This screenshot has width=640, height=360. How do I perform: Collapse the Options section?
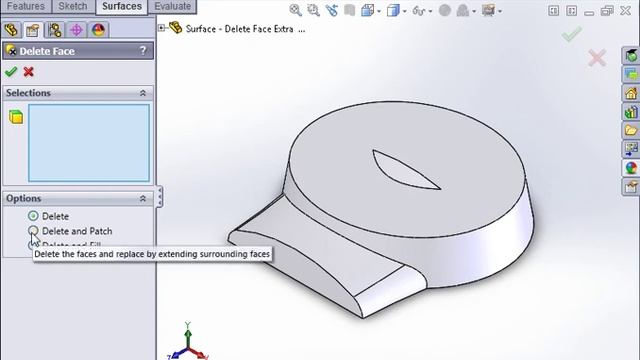(x=143, y=198)
